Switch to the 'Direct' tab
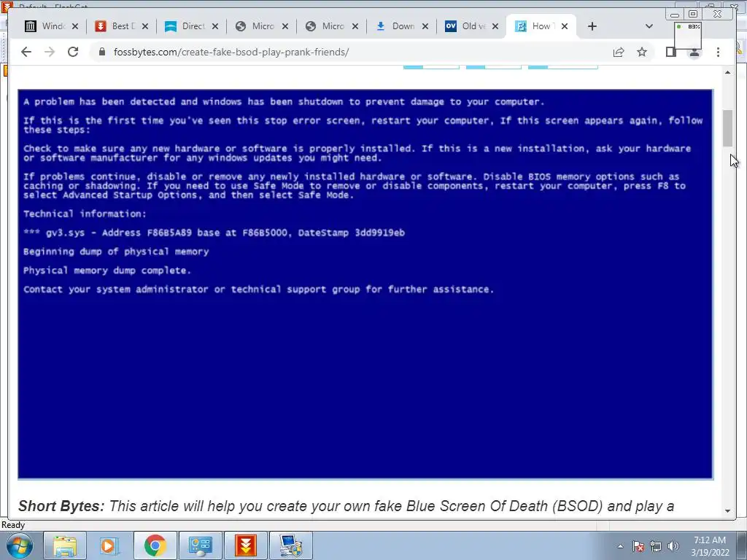The image size is (747, 560). pyautogui.click(x=186, y=26)
